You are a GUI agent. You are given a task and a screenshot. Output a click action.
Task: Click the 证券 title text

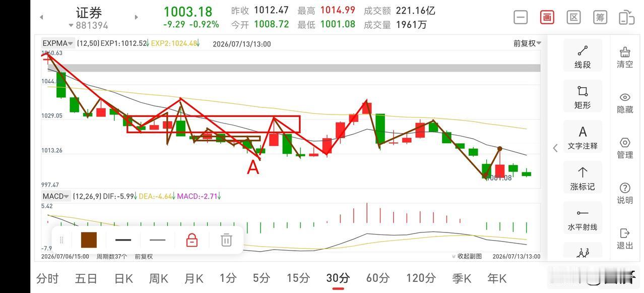point(89,12)
